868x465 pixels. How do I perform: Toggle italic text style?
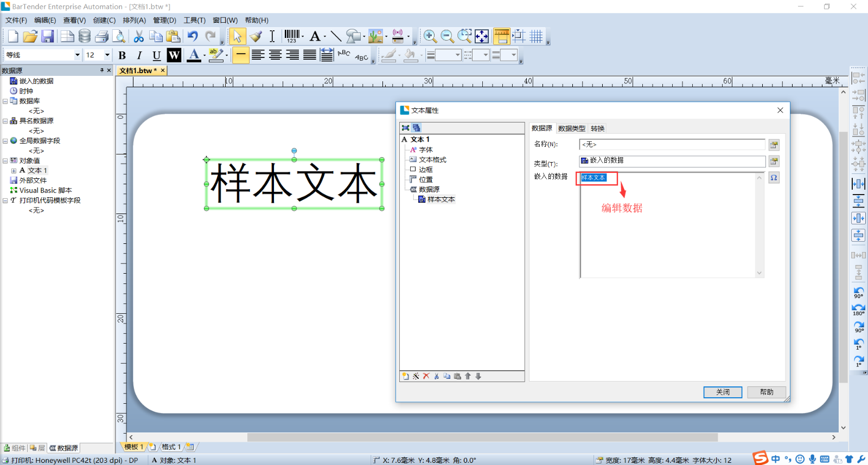pyautogui.click(x=139, y=55)
